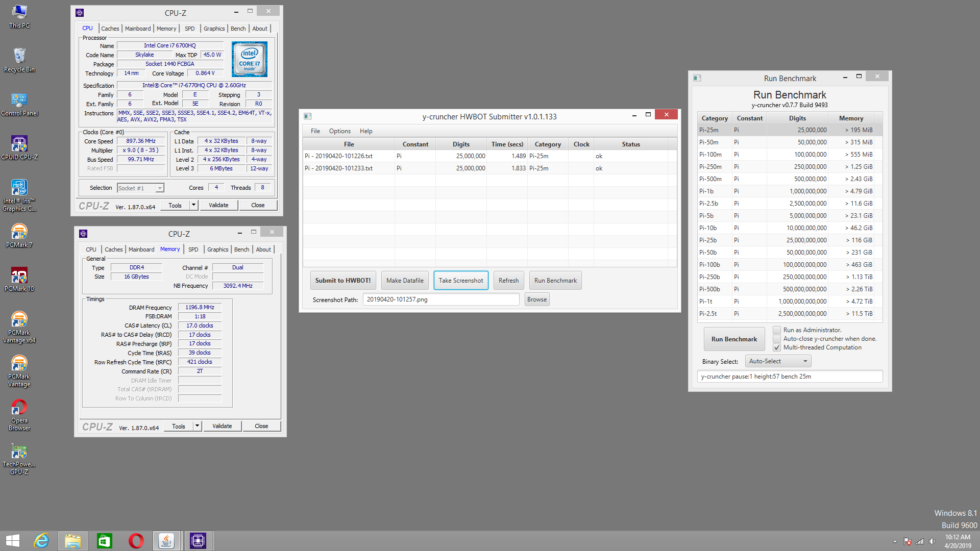Open the Recycle Bin icon
Screen dimensions: 980x551
19,60
